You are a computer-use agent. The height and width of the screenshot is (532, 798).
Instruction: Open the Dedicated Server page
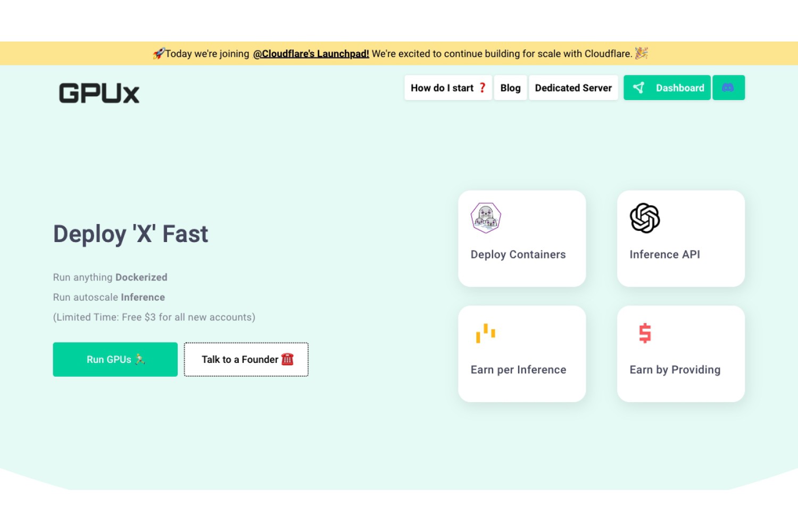tap(573, 88)
